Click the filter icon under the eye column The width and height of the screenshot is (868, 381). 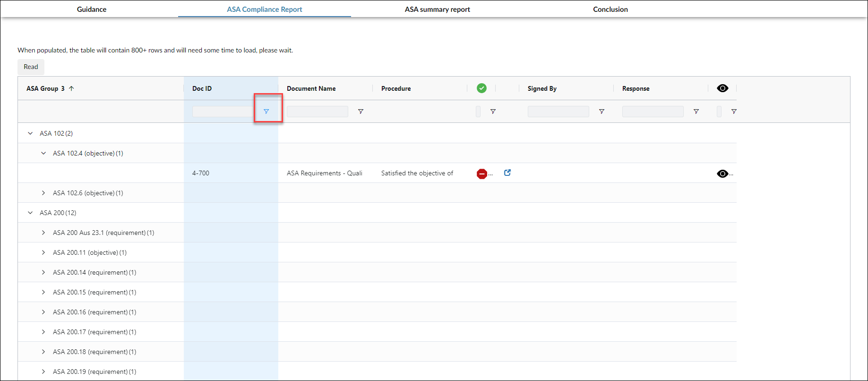[734, 112]
